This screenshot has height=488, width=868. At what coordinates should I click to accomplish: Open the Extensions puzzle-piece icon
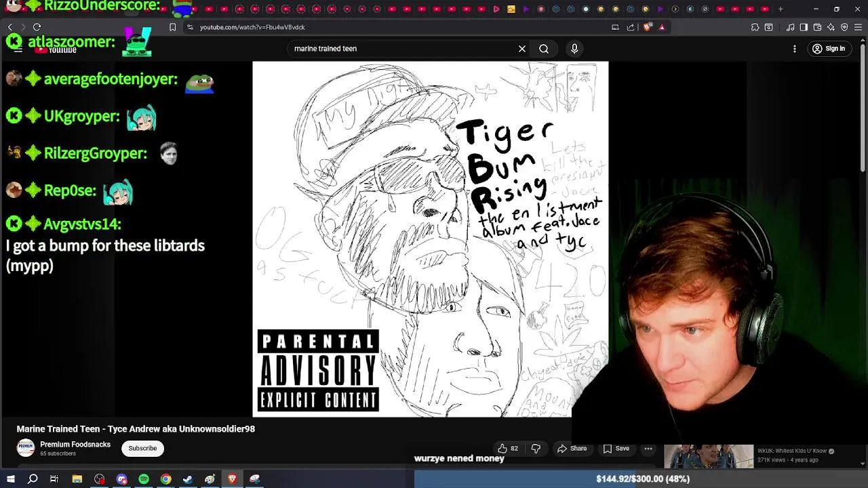(x=755, y=27)
